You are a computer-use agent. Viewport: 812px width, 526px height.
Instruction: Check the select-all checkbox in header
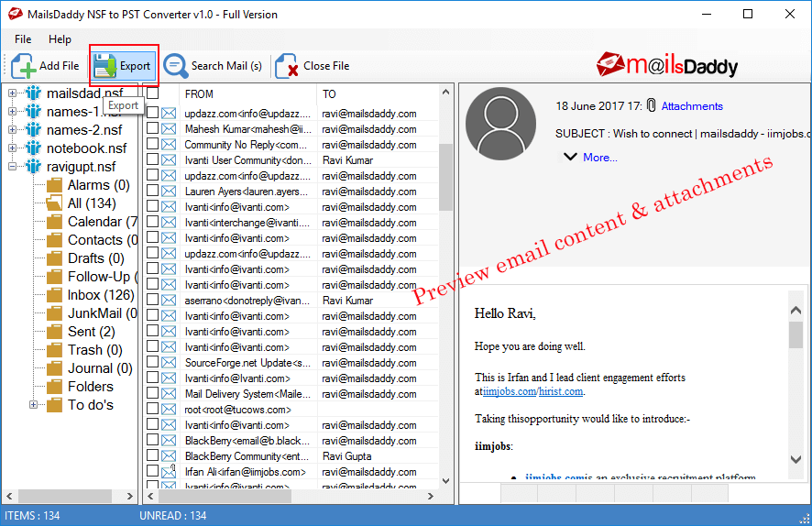coord(153,93)
